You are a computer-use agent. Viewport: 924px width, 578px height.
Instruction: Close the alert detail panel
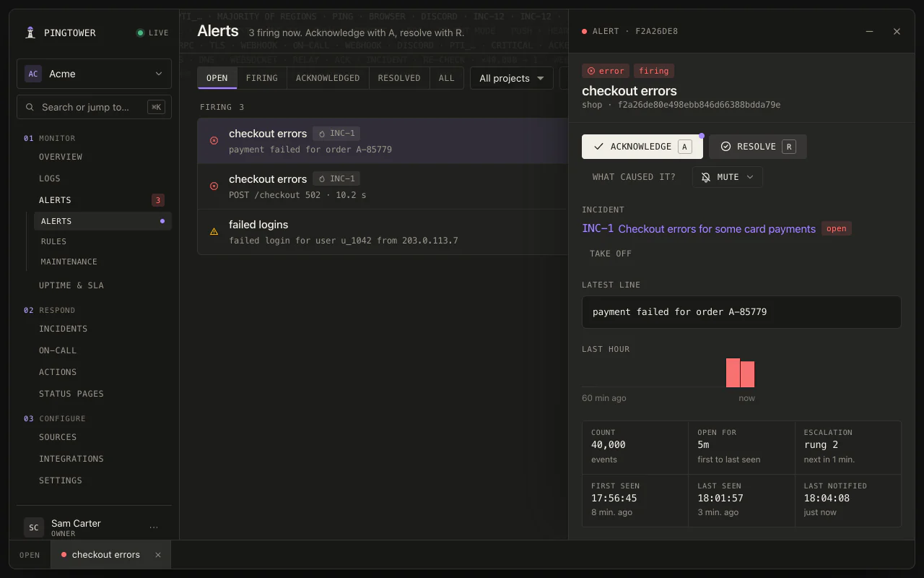pyautogui.click(x=897, y=32)
